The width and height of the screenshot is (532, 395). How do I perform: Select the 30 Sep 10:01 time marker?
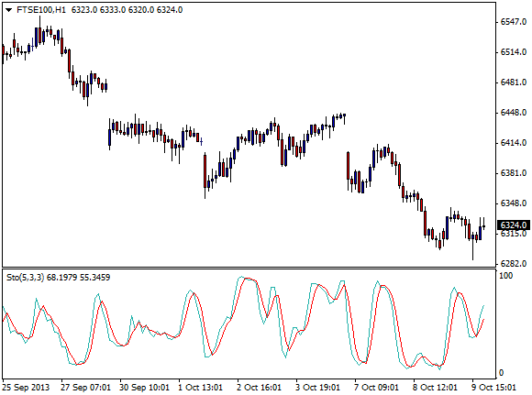pos(144,387)
